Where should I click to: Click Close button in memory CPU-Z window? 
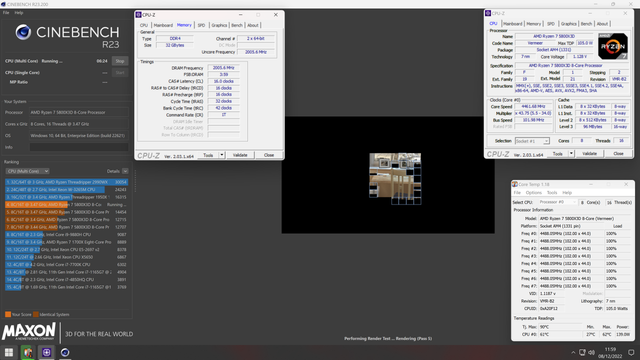point(269,155)
